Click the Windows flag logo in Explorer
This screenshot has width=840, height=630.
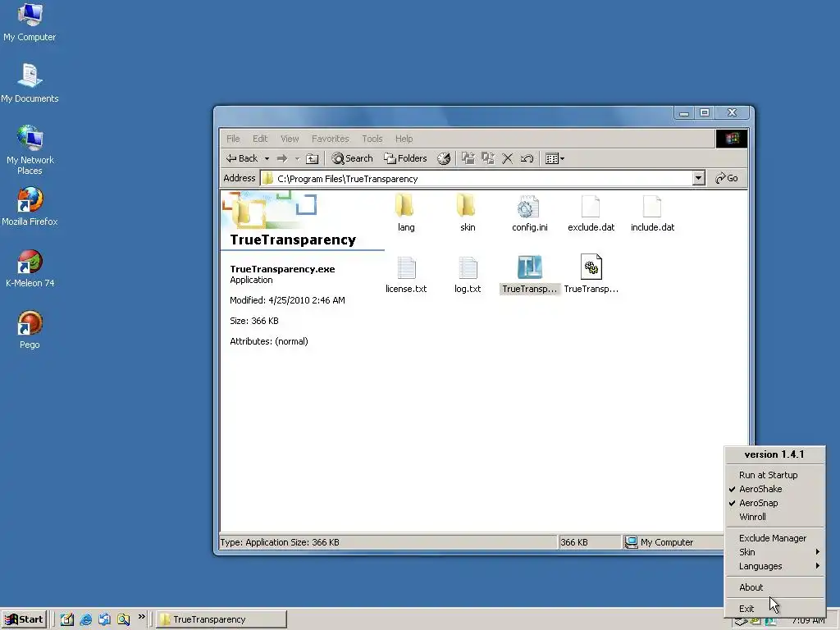pos(732,138)
